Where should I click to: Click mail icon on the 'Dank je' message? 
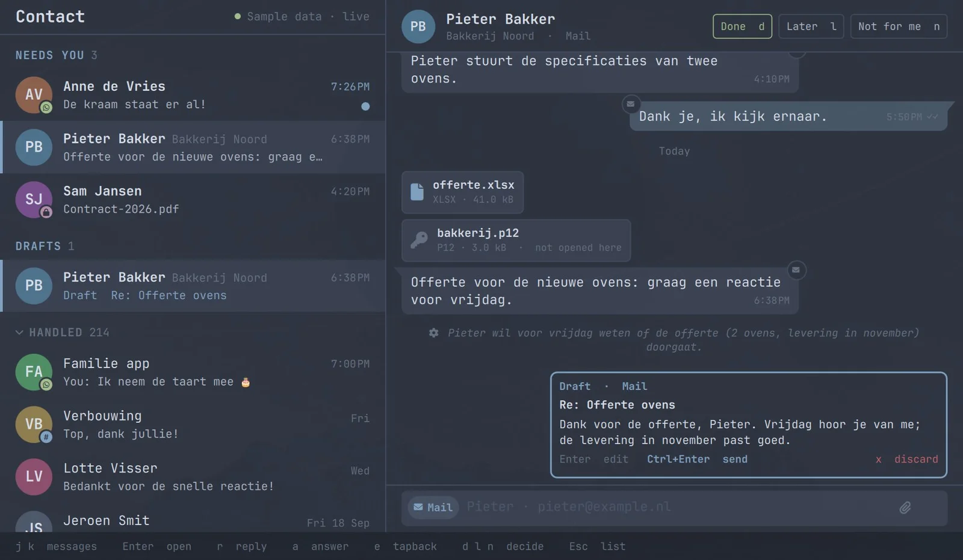(631, 104)
